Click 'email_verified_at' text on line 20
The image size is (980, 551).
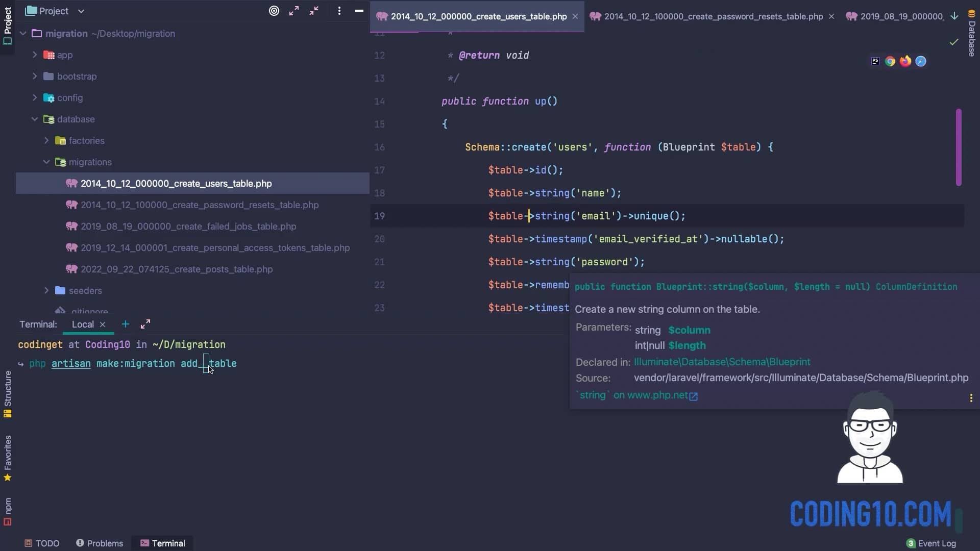click(x=648, y=239)
